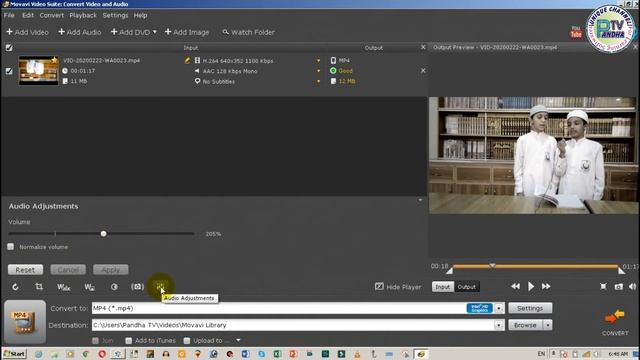The width and height of the screenshot is (640, 360).
Task: Toggle the select-all files checkbox
Action: tap(9, 48)
